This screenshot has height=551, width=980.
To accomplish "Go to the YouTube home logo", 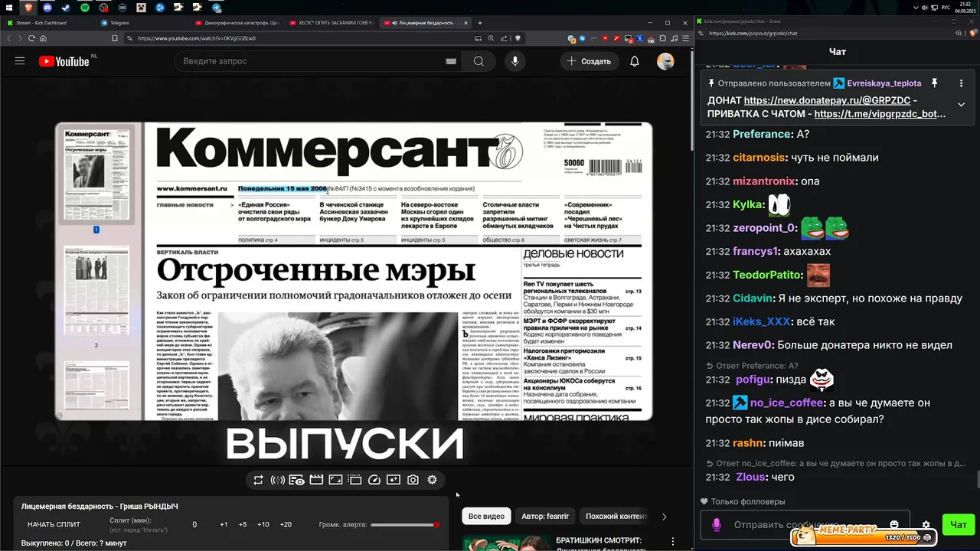I will pyautogui.click(x=64, y=61).
